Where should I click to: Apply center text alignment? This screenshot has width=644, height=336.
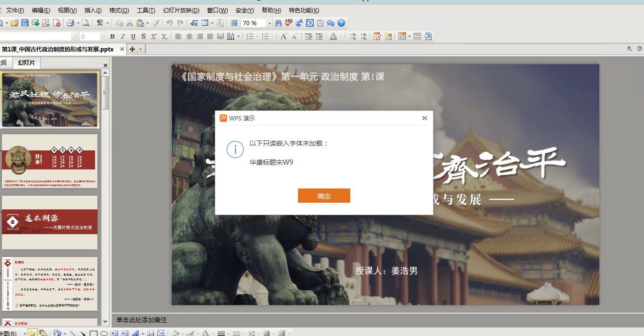click(x=189, y=37)
